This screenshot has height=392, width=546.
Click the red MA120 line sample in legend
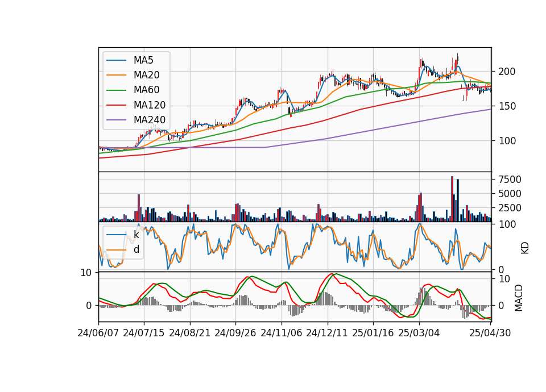click(116, 105)
